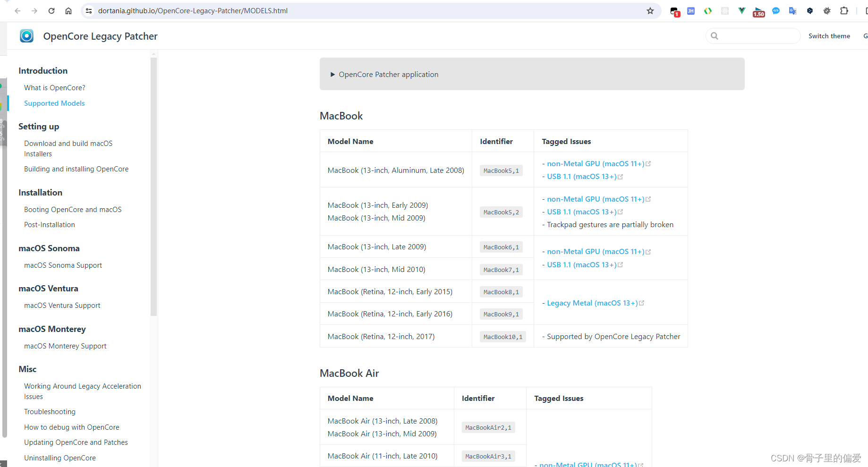This screenshot has width=868, height=467.
Task: Open macOS Ventura Support page
Action: (62, 306)
